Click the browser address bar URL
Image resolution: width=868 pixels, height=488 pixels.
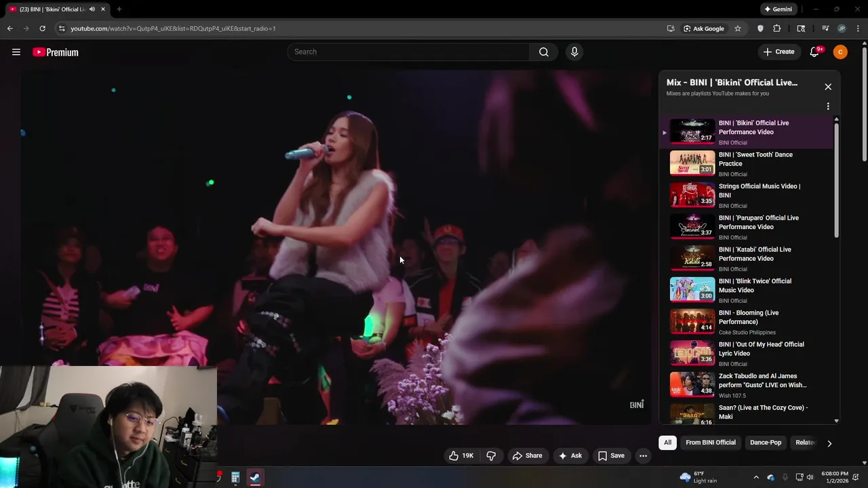click(x=173, y=28)
